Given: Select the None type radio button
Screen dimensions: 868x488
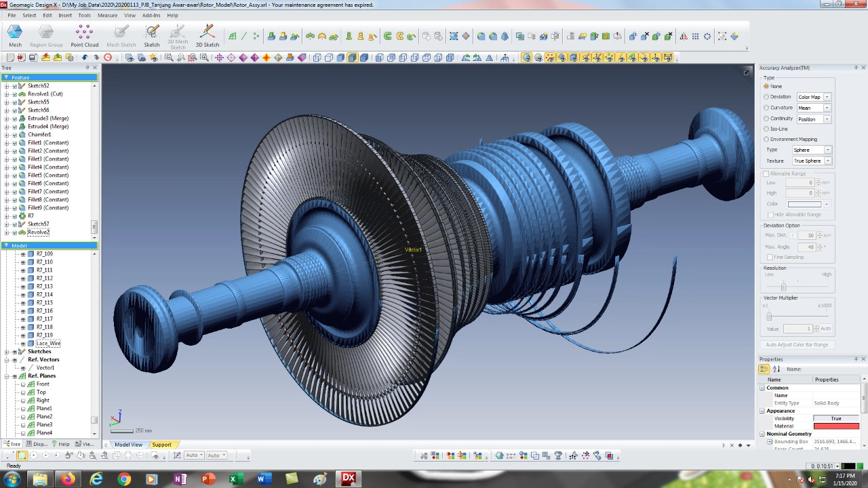Looking at the screenshot, I should (x=767, y=86).
